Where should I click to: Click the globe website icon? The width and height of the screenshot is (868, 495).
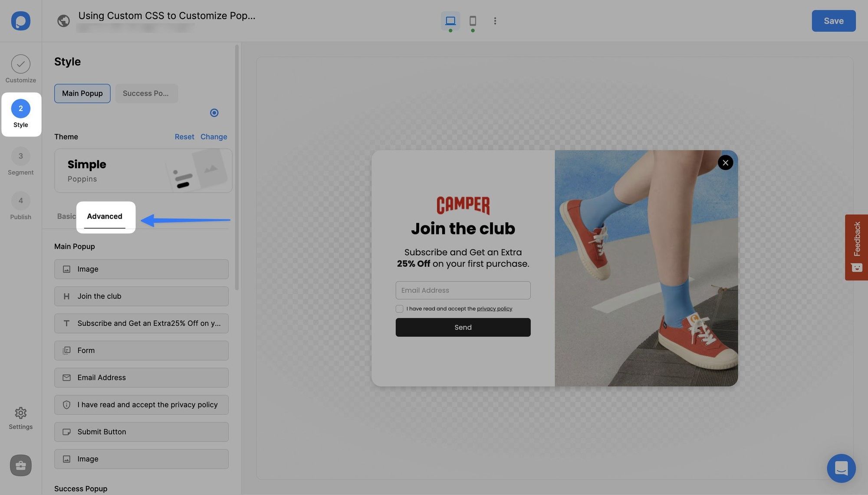tap(63, 20)
